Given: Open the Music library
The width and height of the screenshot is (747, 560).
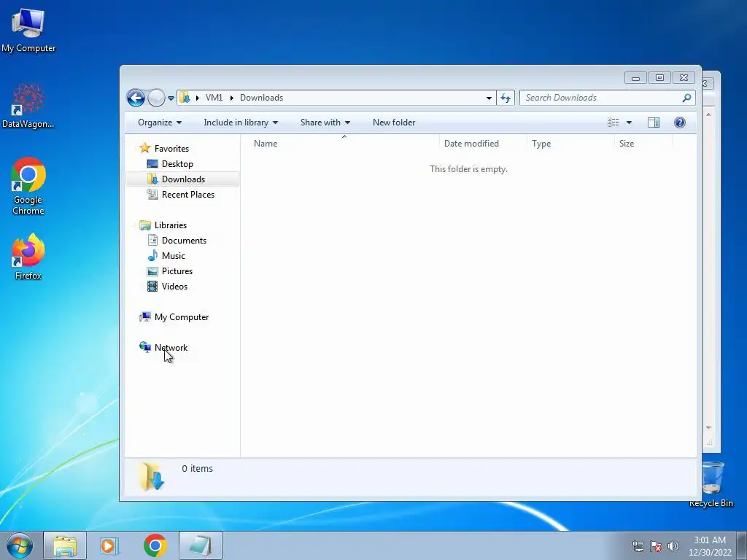Looking at the screenshot, I should [x=174, y=256].
